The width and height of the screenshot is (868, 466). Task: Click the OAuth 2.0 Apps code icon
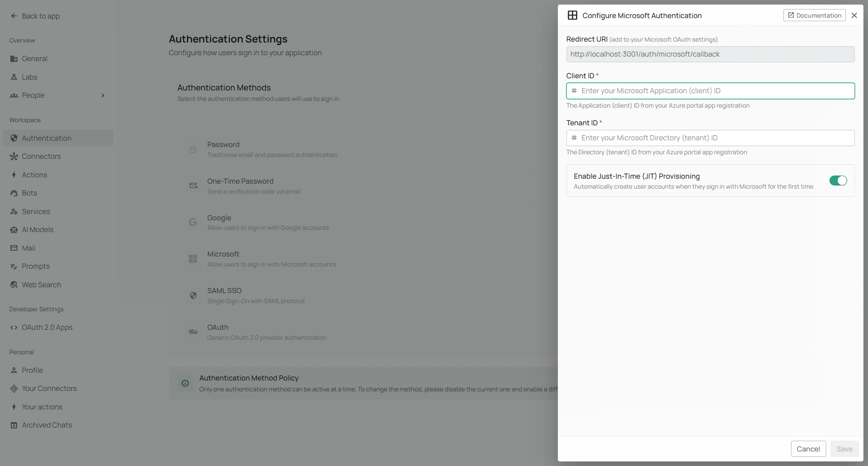[14, 328]
